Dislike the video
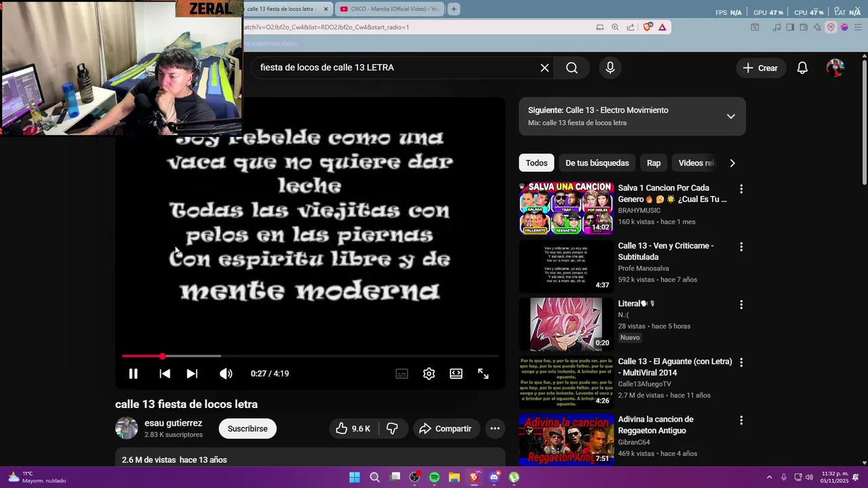The image size is (868, 488). pyautogui.click(x=392, y=428)
